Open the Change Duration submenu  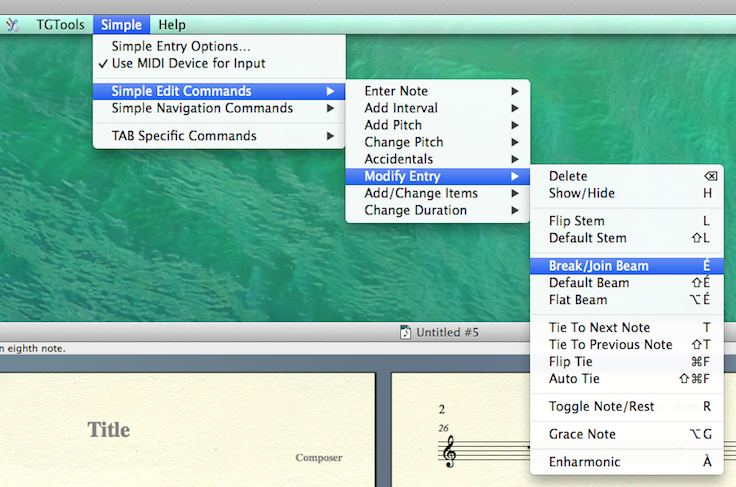[415, 210]
